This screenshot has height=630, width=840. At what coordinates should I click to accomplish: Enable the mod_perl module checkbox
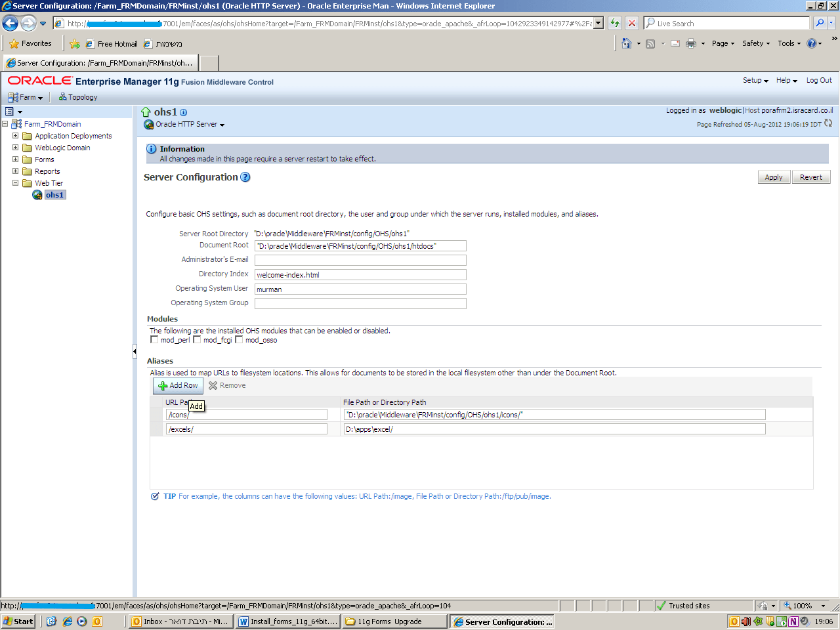point(154,339)
